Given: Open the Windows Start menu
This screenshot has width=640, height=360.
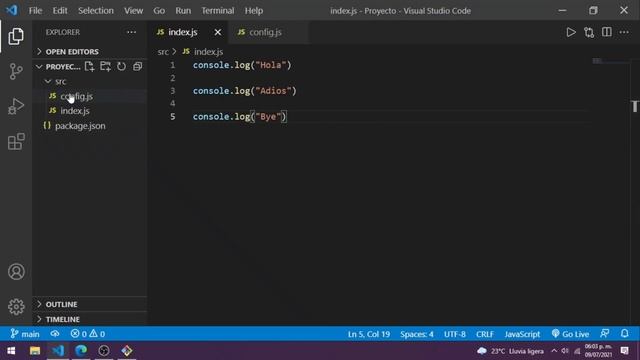Looking at the screenshot, I should [x=11, y=351].
